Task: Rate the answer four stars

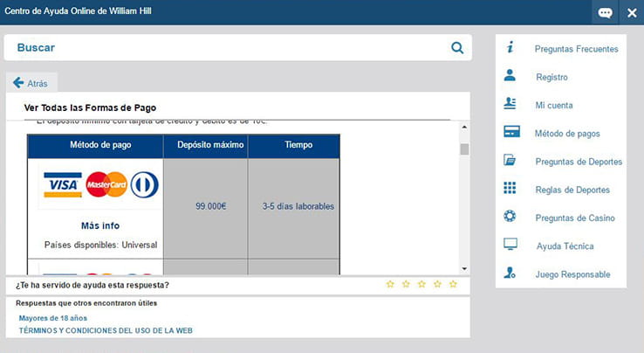Action: [x=437, y=284]
